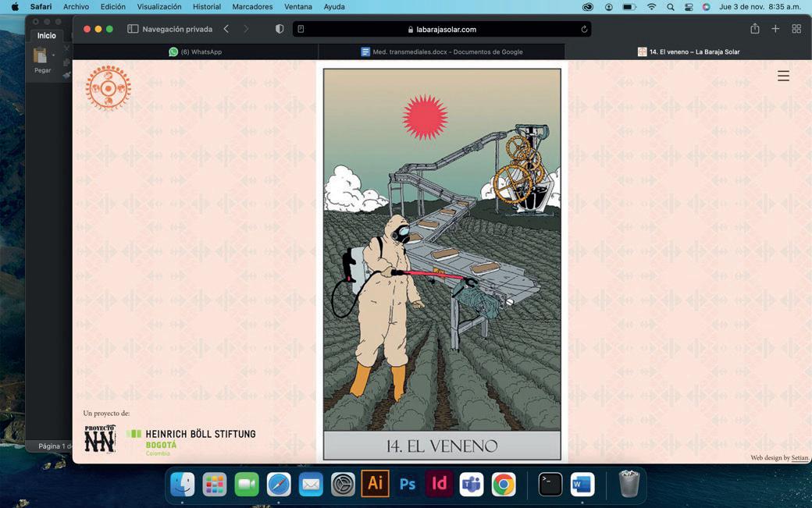
Task: Open Creative Cloud in the menu bar
Action: point(588,7)
